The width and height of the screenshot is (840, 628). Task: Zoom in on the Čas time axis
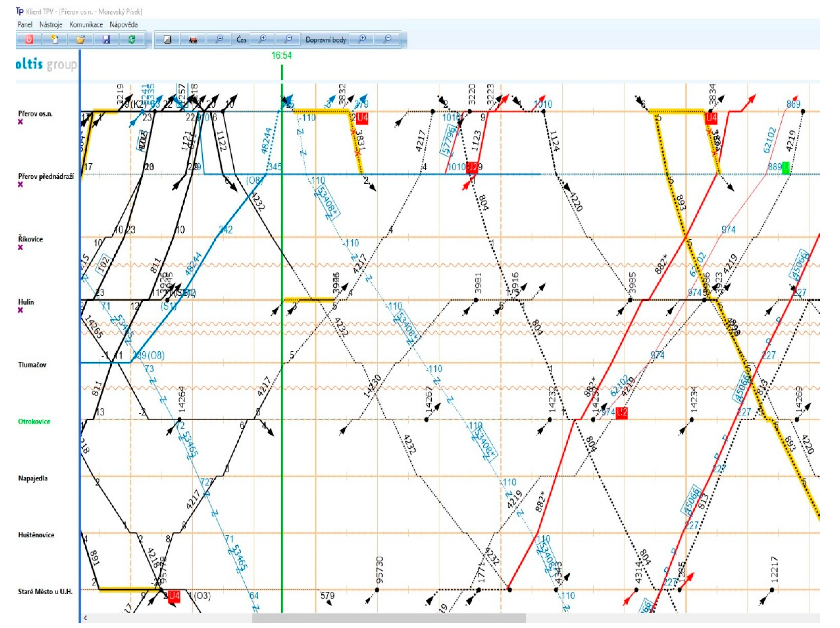[x=262, y=39]
